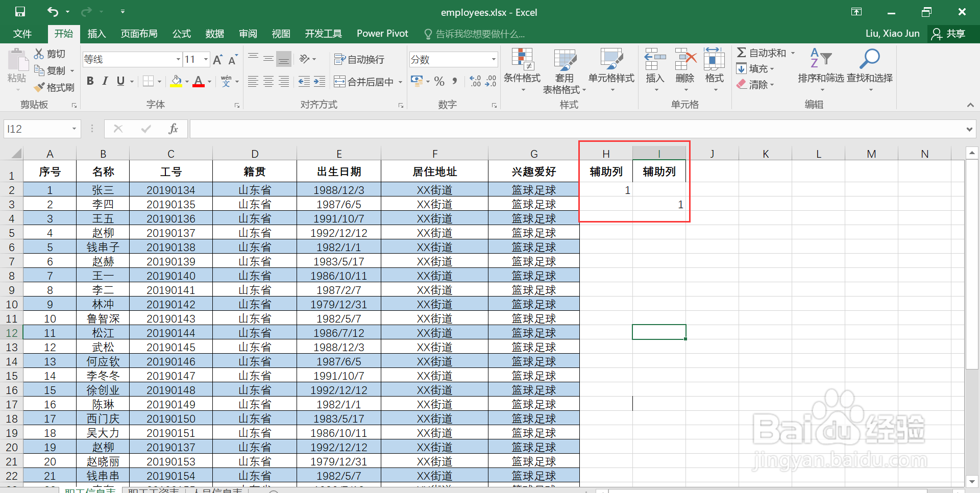Toggle underline formatting

[x=121, y=81]
